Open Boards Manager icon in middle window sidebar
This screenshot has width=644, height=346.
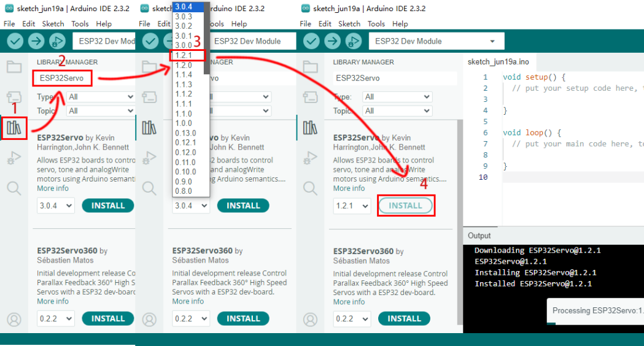tap(149, 98)
